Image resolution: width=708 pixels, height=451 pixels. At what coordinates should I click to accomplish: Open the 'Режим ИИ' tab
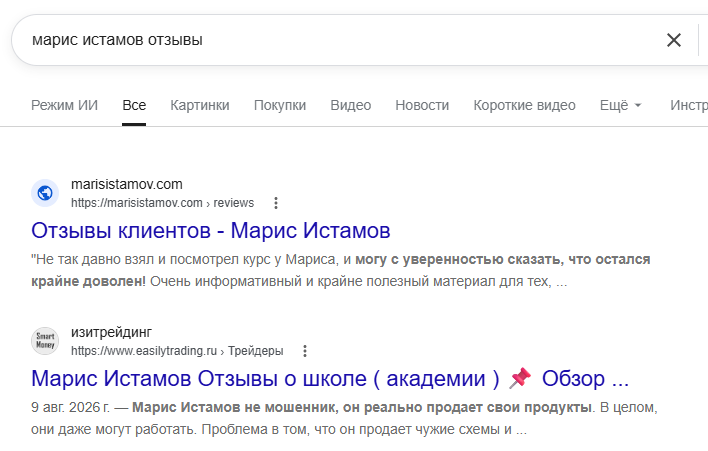pos(64,105)
